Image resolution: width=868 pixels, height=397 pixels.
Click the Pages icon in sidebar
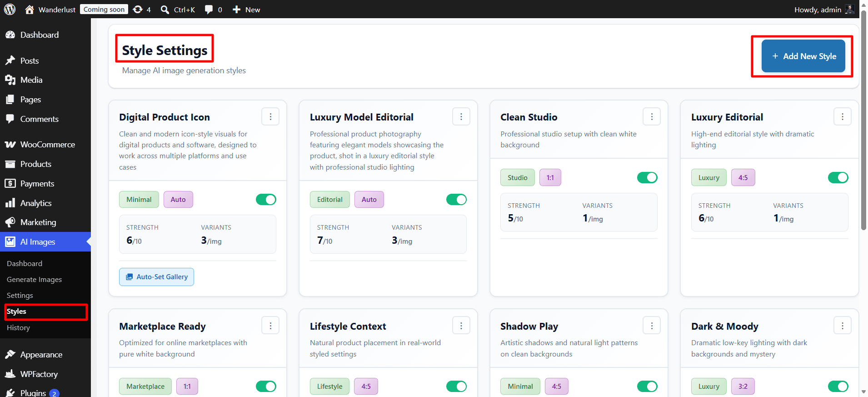[10, 100]
